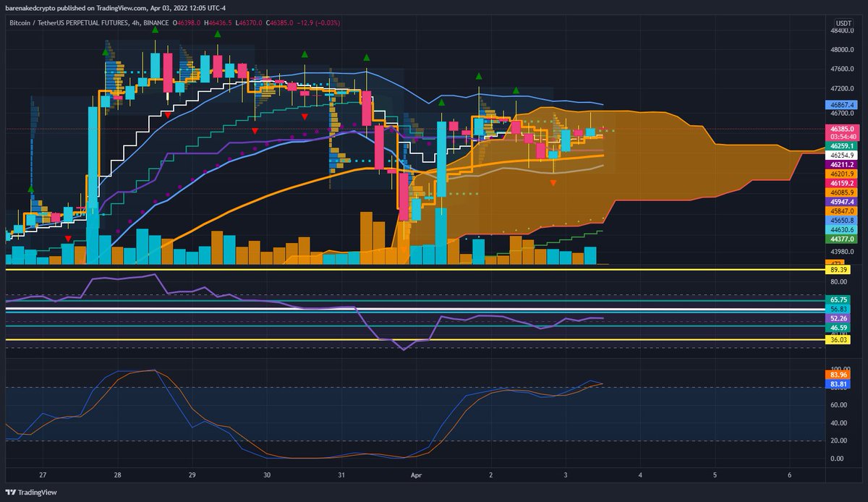Select the green 46259.1 price label
The height and width of the screenshot is (502, 868).
coord(841,145)
